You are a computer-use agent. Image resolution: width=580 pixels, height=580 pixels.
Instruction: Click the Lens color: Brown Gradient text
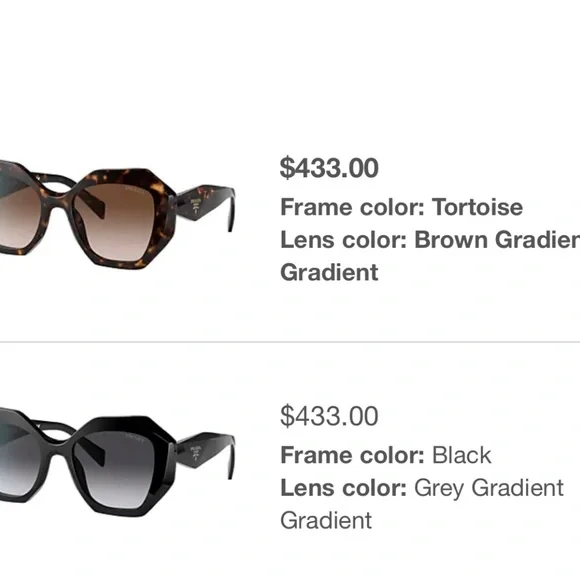click(430, 240)
